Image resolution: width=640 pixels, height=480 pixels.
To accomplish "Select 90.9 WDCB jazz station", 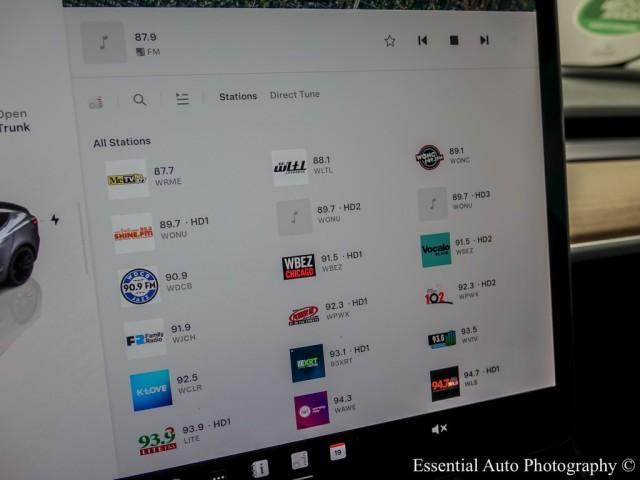I will 139,286.
